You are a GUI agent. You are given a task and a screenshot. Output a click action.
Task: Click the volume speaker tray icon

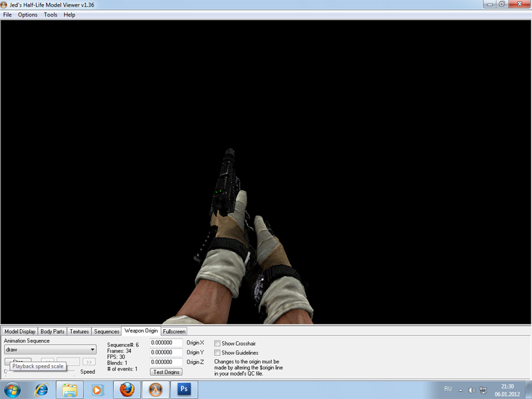[x=471, y=390]
